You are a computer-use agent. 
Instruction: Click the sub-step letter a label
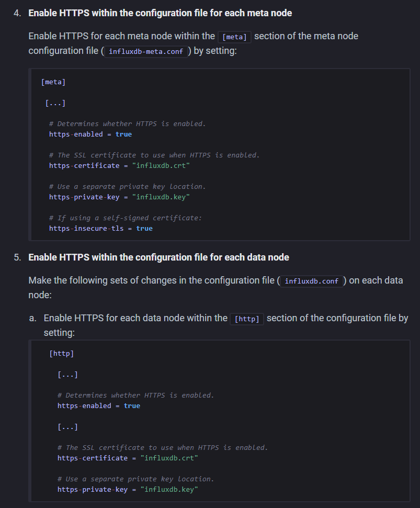point(32,318)
